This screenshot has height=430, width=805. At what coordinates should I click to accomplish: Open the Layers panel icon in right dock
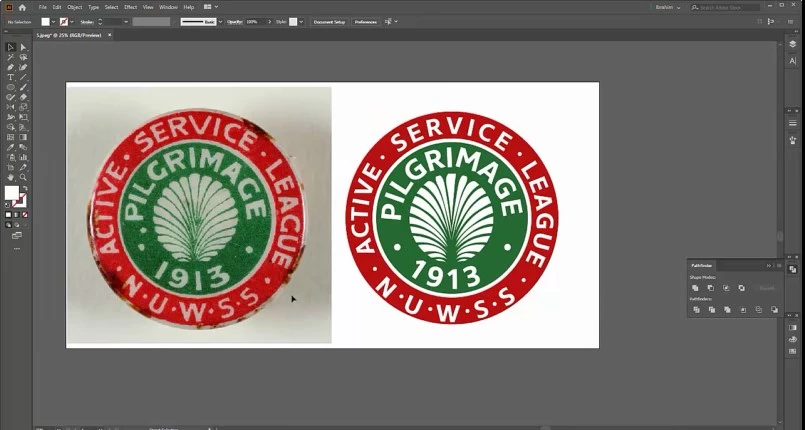(x=793, y=45)
